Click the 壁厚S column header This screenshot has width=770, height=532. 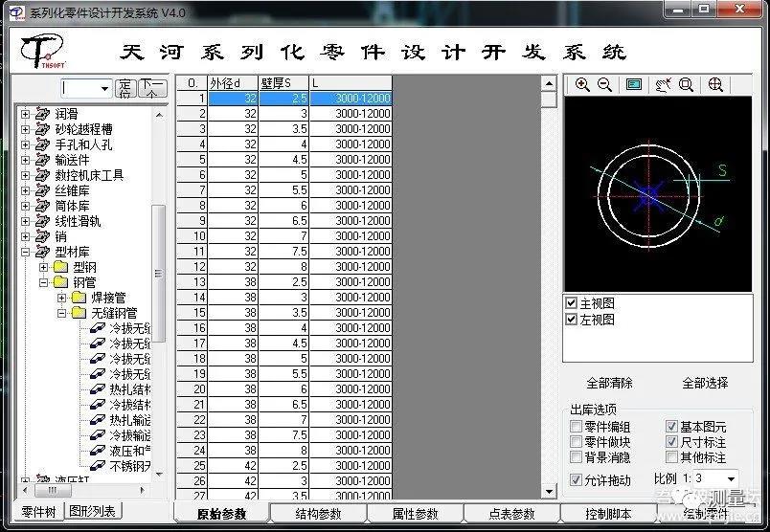pyautogui.click(x=283, y=83)
